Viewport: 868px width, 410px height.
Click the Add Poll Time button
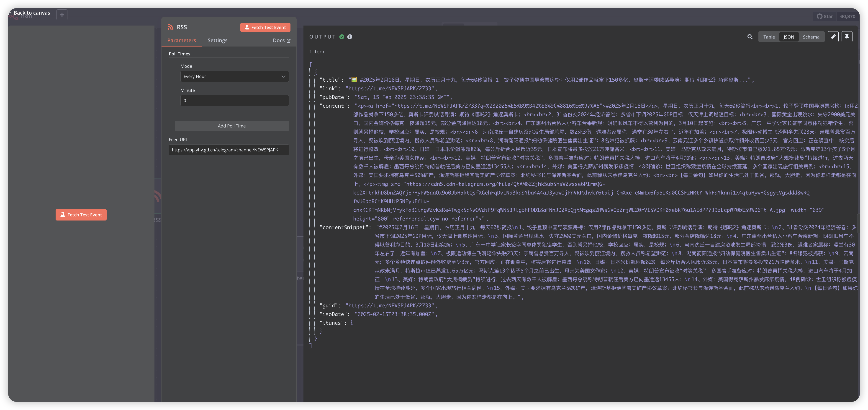tap(231, 126)
